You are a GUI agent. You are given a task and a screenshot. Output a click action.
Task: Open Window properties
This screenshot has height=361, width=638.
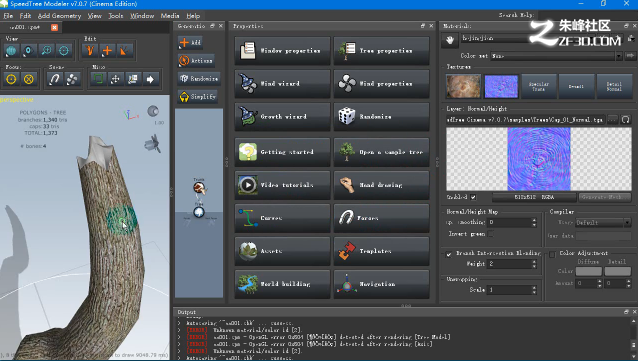(x=282, y=51)
